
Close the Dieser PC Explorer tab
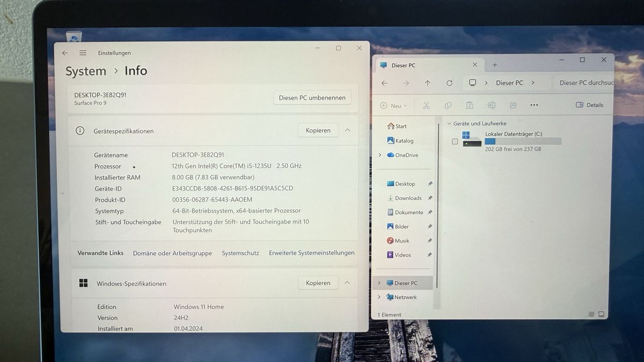474,65
